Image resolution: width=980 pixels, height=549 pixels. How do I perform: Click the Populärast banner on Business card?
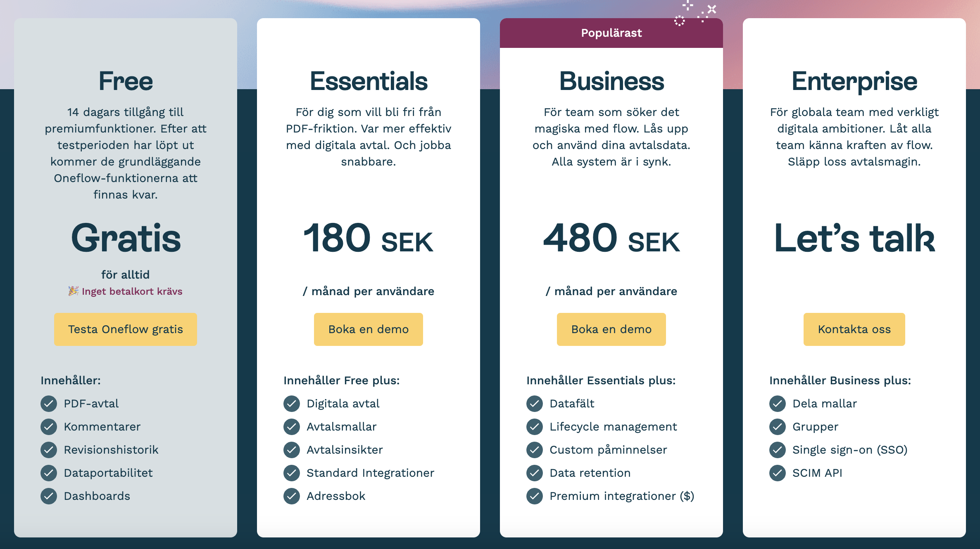(x=611, y=33)
